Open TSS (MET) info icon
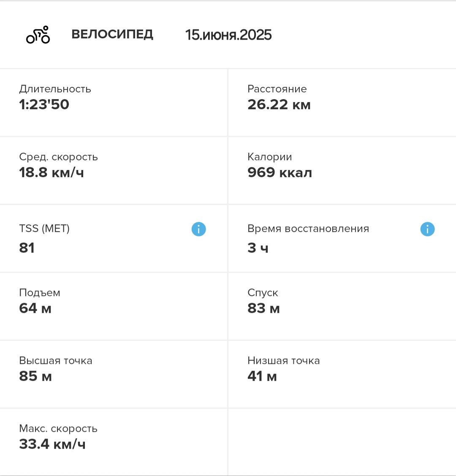456x476 pixels. [x=199, y=229]
